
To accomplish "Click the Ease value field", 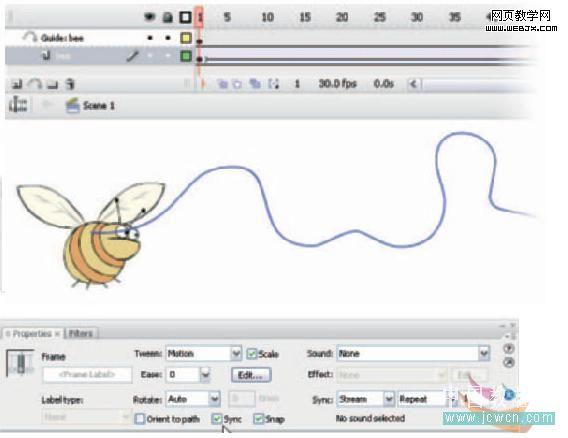I will point(183,375).
